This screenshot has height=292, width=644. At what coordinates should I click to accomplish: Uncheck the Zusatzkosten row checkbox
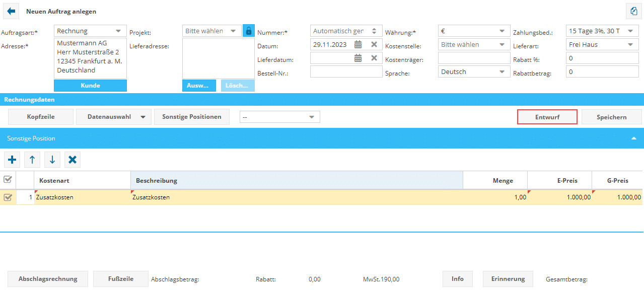[x=8, y=197]
